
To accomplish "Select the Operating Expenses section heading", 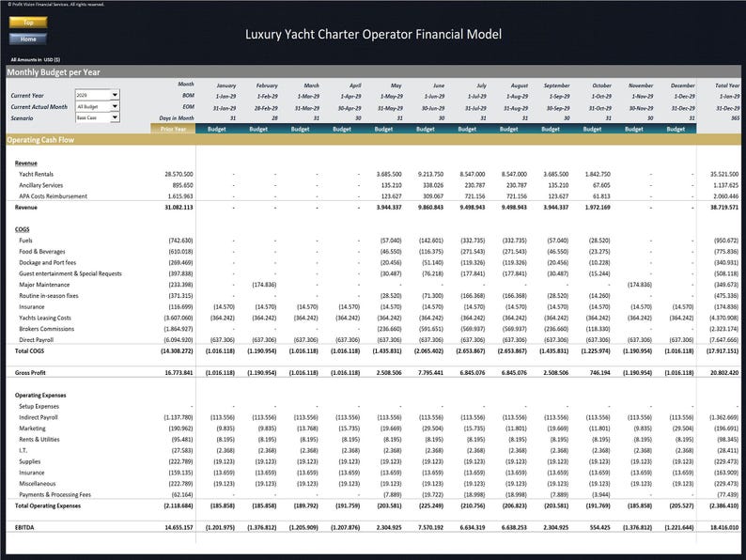I will click(x=40, y=396).
